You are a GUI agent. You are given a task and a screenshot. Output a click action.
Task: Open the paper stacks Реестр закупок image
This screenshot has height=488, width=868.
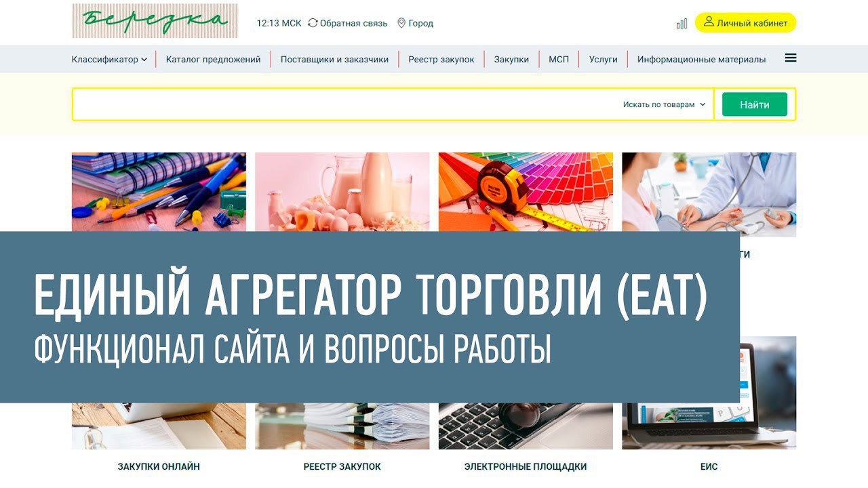342,426
